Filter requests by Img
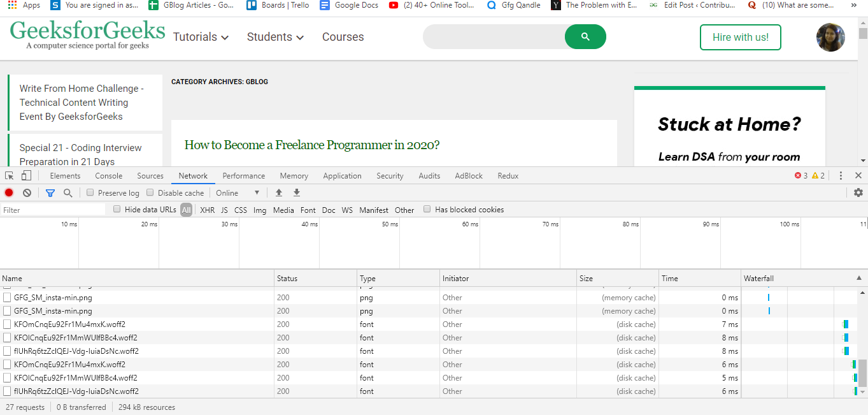The height and width of the screenshot is (415, 868). click(x=260, y=210)
